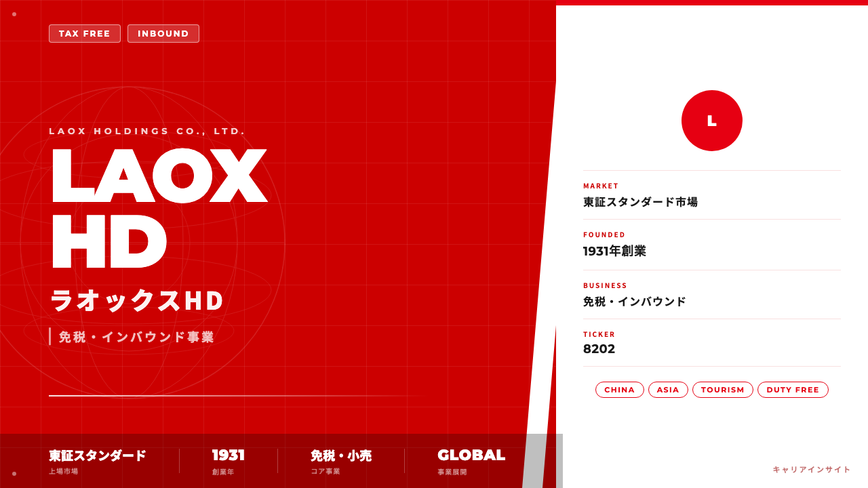Image resolution: width=868 pixels, height=488 pixels.
Task: Click 1931 in the bottom bar
Action: coord(229,455)
